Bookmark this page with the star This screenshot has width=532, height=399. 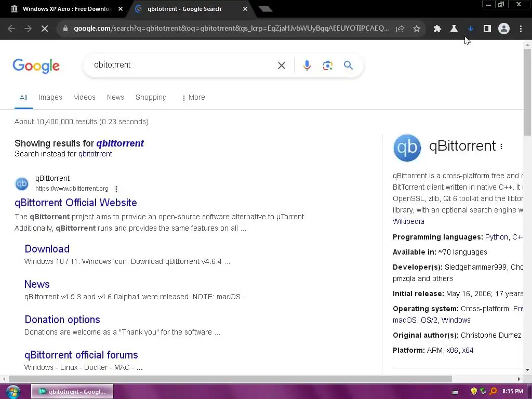[x=417, y=29]
